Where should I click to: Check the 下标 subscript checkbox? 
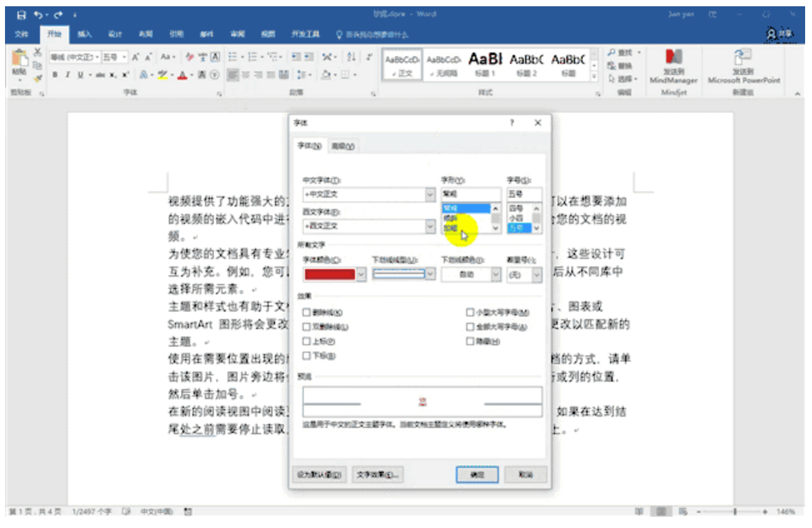pyautogui.click(x=306, y=356)
